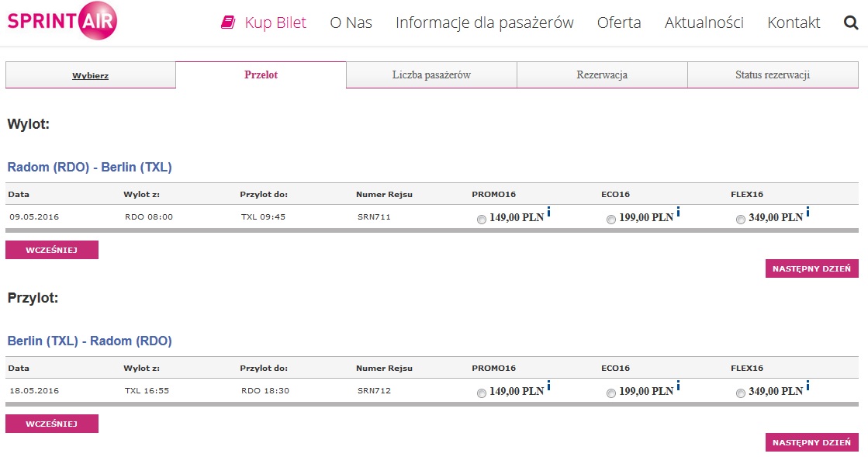Show info for return ECO16 199,00 PLN fare
Viewport: 868px width, 457px height.
tap(678, 385)
